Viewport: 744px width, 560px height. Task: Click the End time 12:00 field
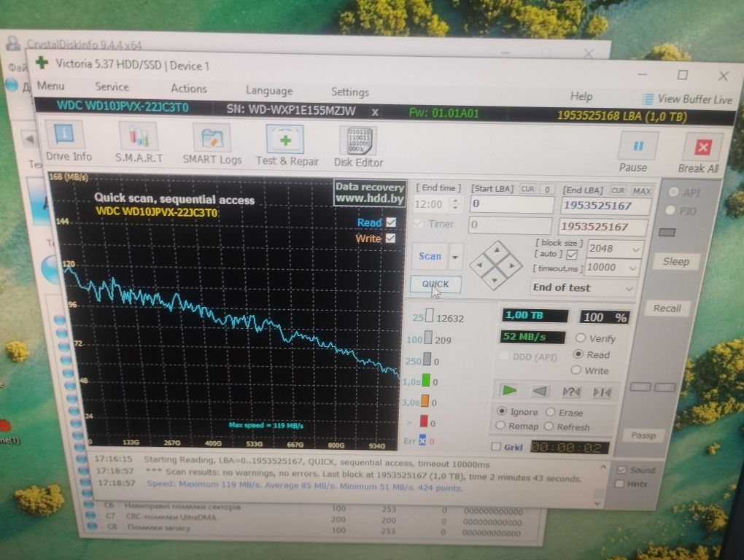click(x=431, y=204)
